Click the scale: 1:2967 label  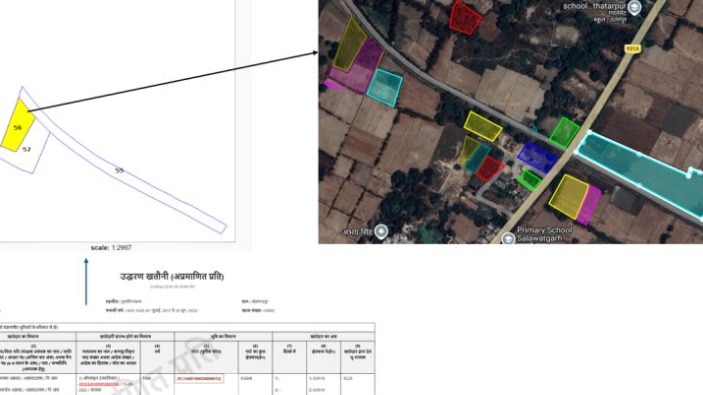click(x=111, y=247)
